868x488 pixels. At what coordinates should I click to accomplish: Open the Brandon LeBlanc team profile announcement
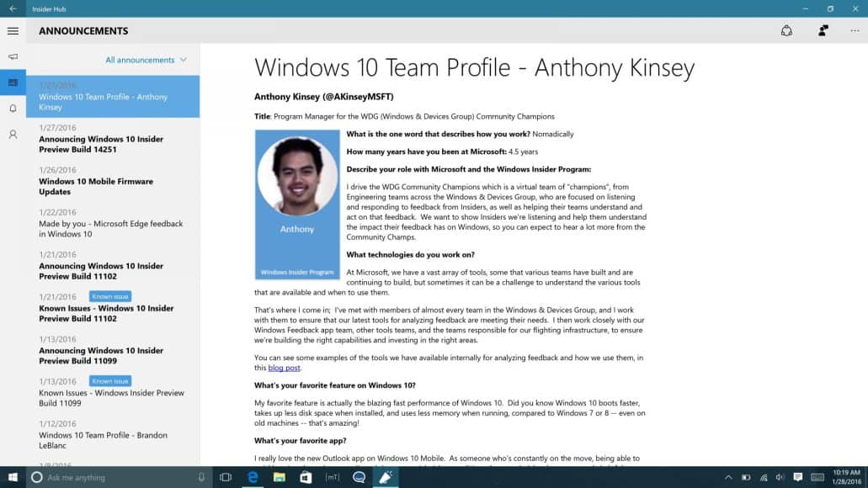tap(113, 435)
